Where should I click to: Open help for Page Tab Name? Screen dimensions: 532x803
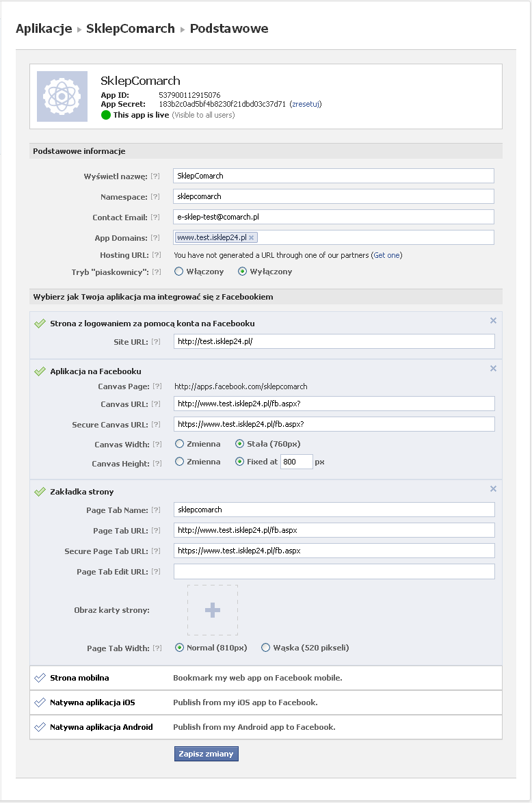tap(156, 510)
